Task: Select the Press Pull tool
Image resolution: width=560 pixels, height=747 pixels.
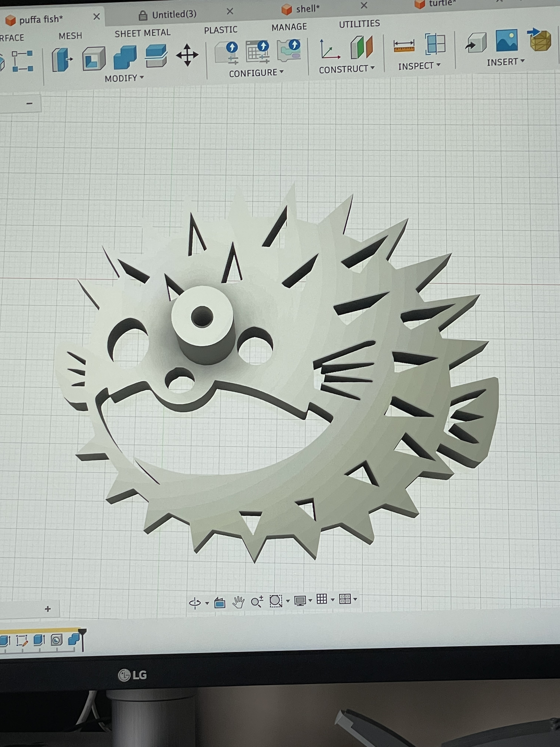Action: coord(62,59)
